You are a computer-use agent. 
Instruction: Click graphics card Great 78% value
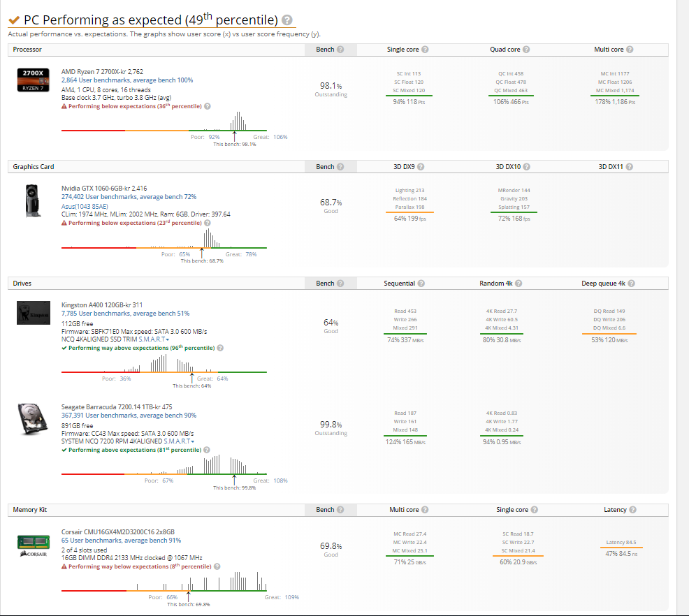point(251,254)
